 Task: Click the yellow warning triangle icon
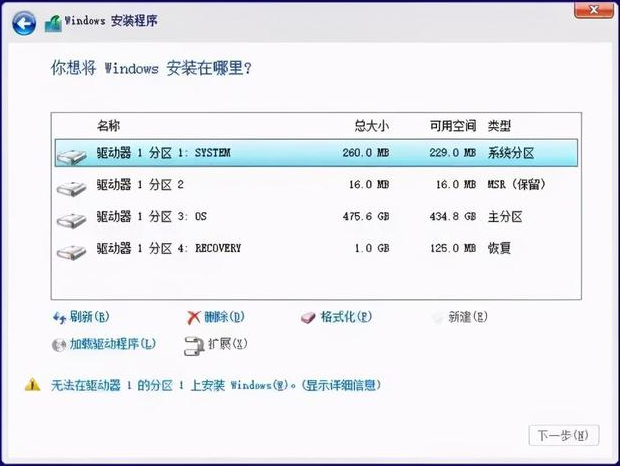32,385
